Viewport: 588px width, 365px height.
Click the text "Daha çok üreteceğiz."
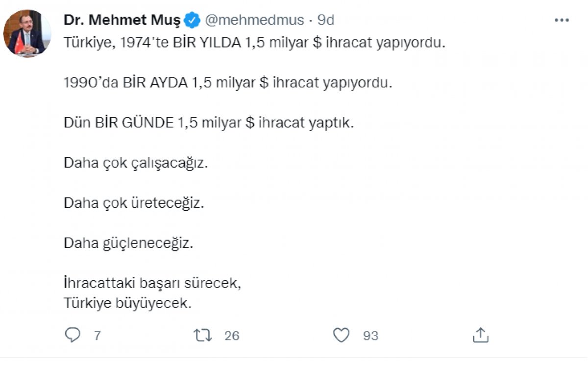tap(134, 202)
